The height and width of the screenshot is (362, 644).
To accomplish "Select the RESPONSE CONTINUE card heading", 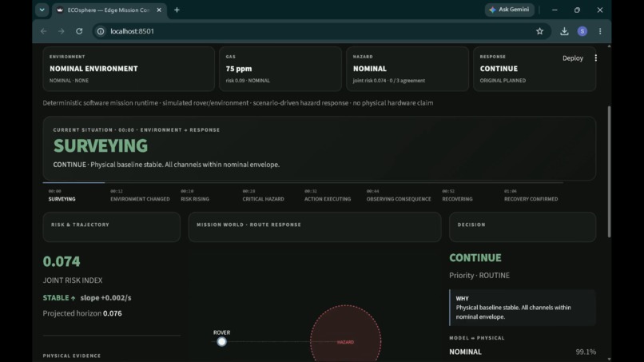I will (x=499, y=69).
